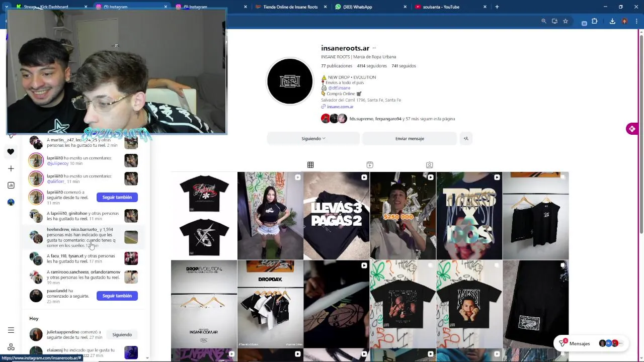Open the Meta apps grid icon
This screenshot has width=644, height=362.
click(11, 347)
